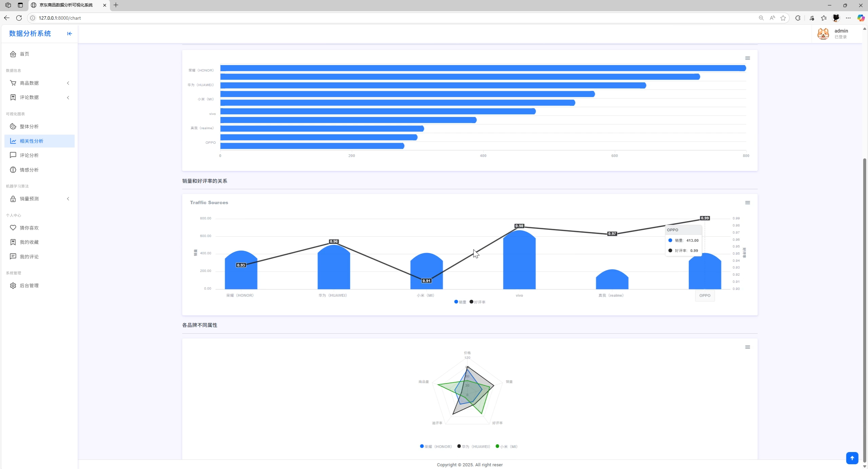The width and height of the screenshot is (868, 469).
Task: Click the 商品数据 shopping cart icon
Action: click(13, 83)
